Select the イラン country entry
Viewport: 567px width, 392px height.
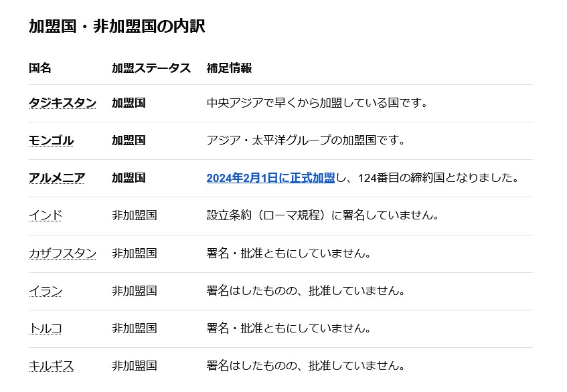(x=46, y=291)
